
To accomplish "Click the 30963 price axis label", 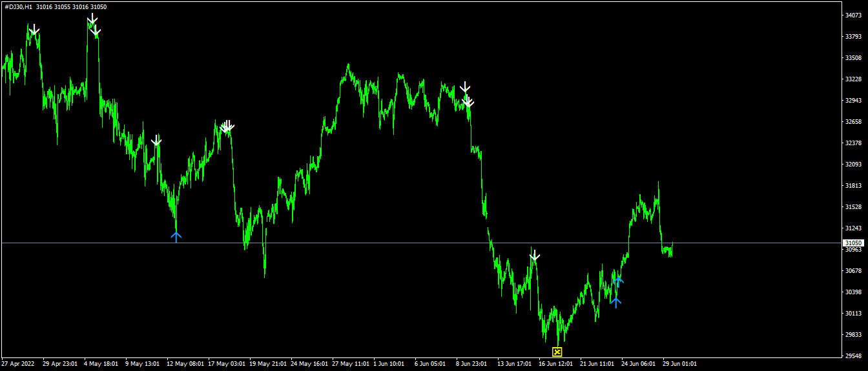I will coord(853,249).
